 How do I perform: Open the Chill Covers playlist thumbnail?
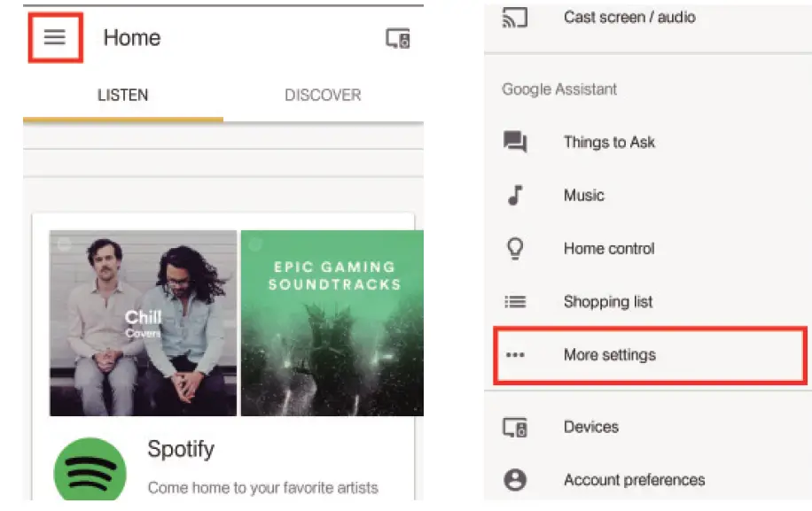(143, 323)
